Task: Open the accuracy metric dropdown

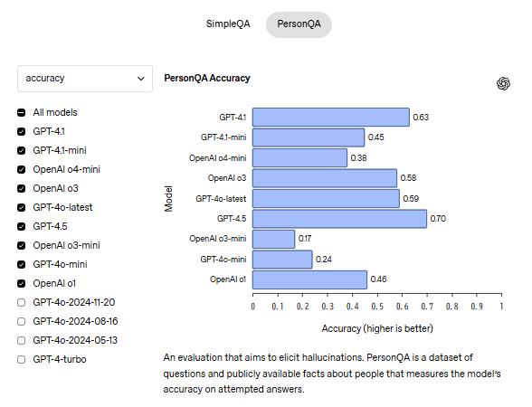Action: click(85, 79)
